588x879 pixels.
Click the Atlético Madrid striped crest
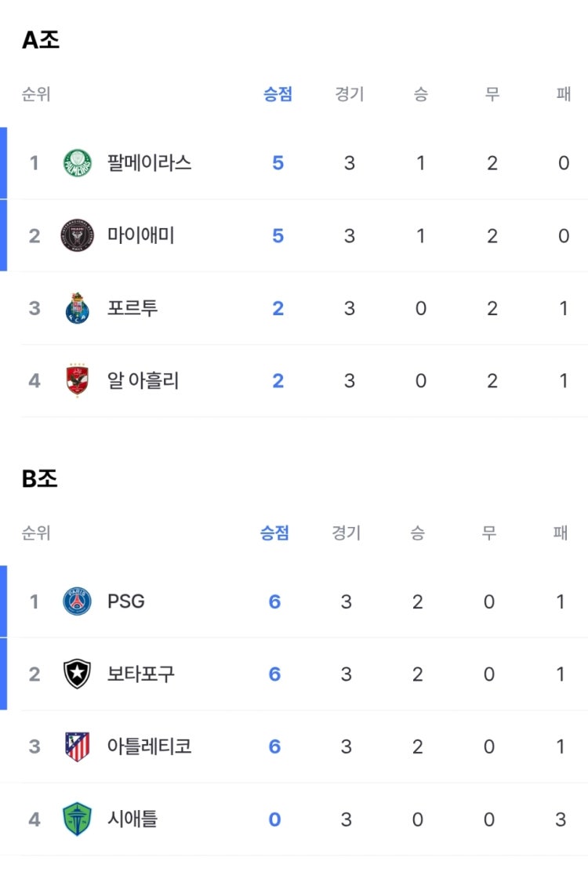[78, 746]
